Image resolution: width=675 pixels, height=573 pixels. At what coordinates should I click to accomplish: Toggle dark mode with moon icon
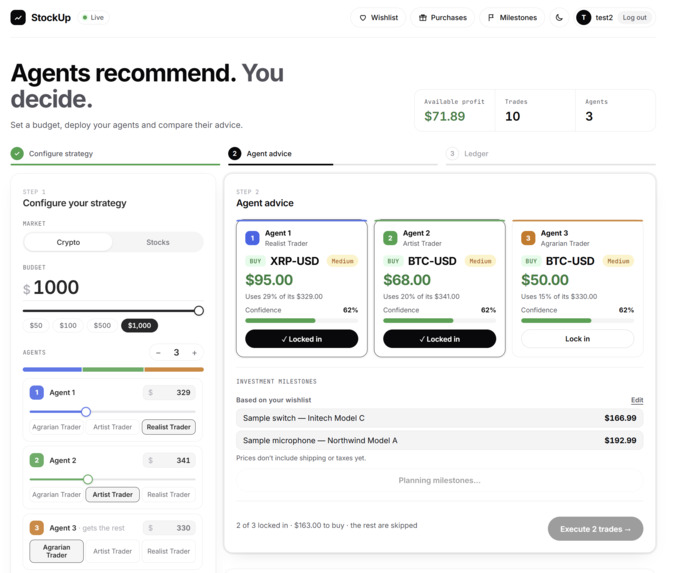[x=559, y=18]
